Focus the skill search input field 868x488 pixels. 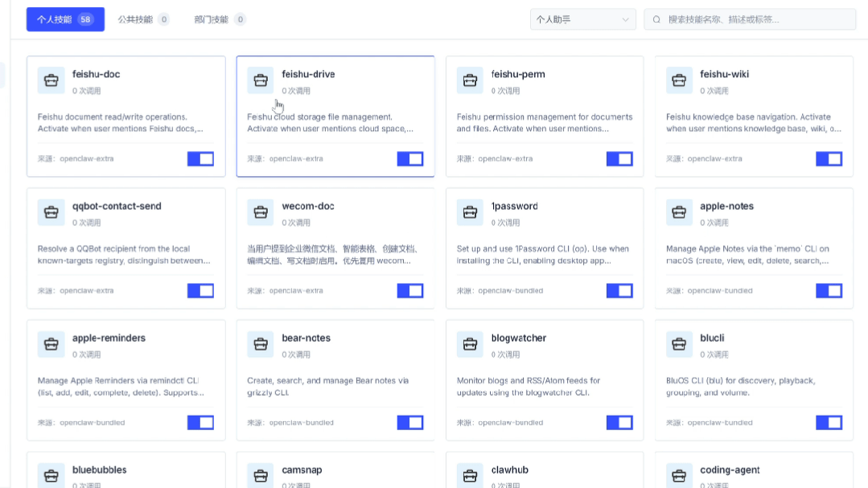coord(756,19)
